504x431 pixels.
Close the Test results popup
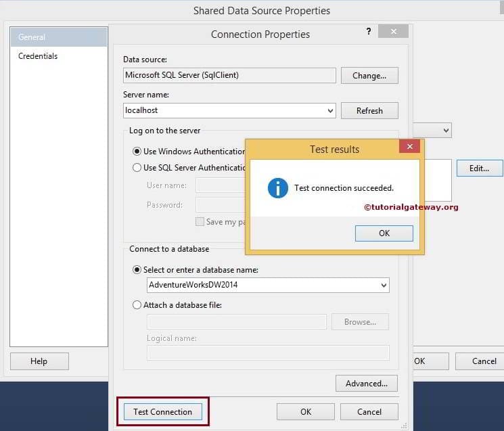click(x=409, y=147)
